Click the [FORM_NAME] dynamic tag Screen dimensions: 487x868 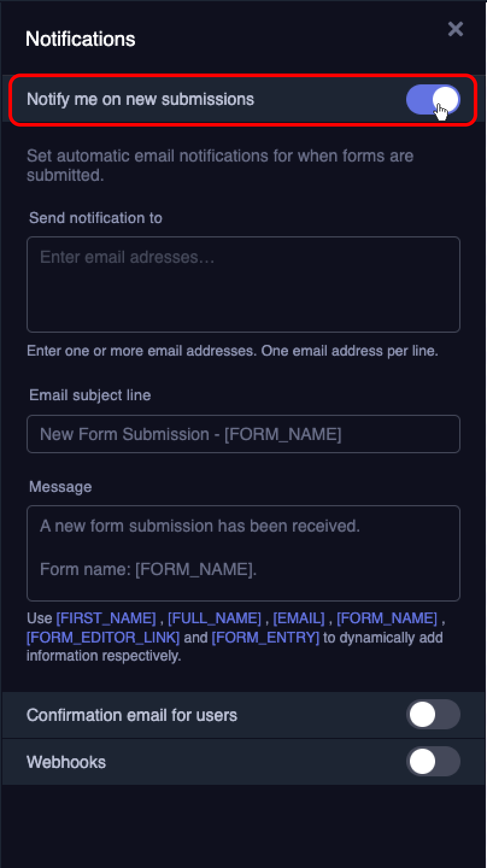click(x=389, y=617)
